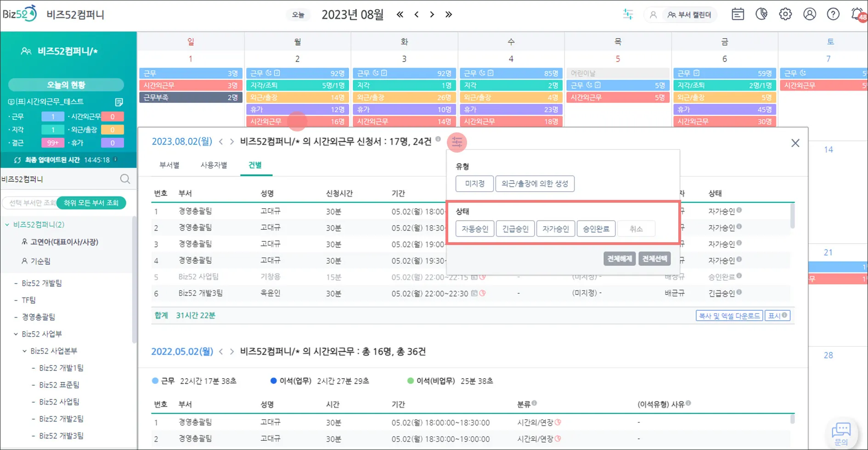Select the 건별 tab
868x450 pixels.
pyautogui.click(x=255, y=165)
